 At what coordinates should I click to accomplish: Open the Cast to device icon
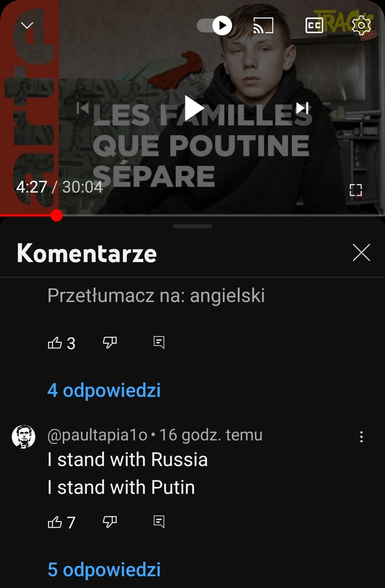pos(263,25)
